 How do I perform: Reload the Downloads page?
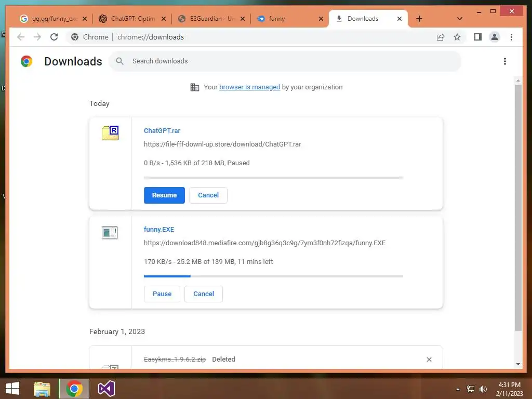click(x=54, y=37)
